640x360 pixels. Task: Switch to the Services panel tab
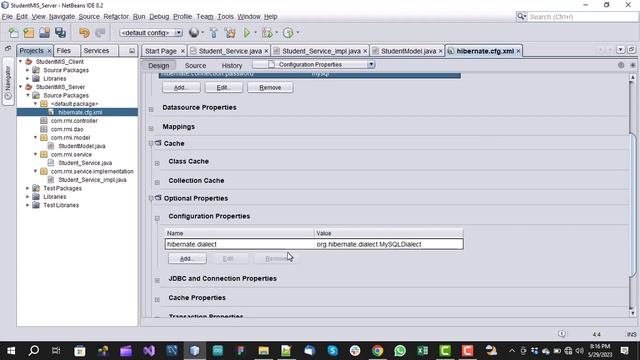[96, 51]
